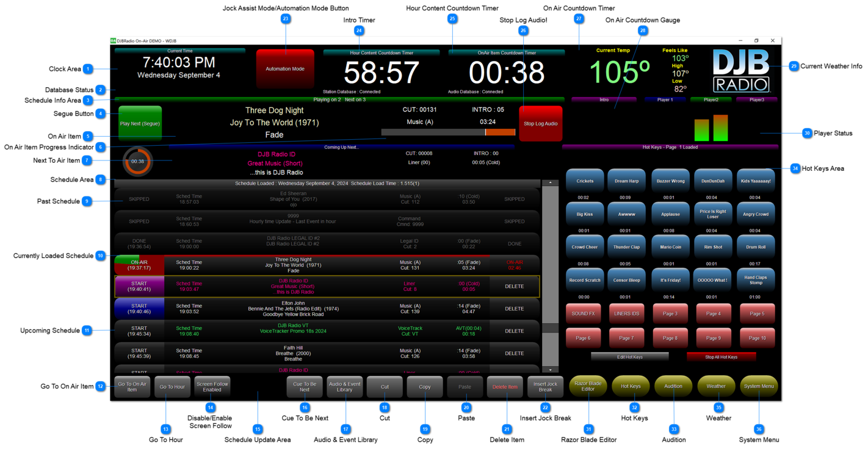
Task: Open hot keys Page 7
Action: [627, 338]
